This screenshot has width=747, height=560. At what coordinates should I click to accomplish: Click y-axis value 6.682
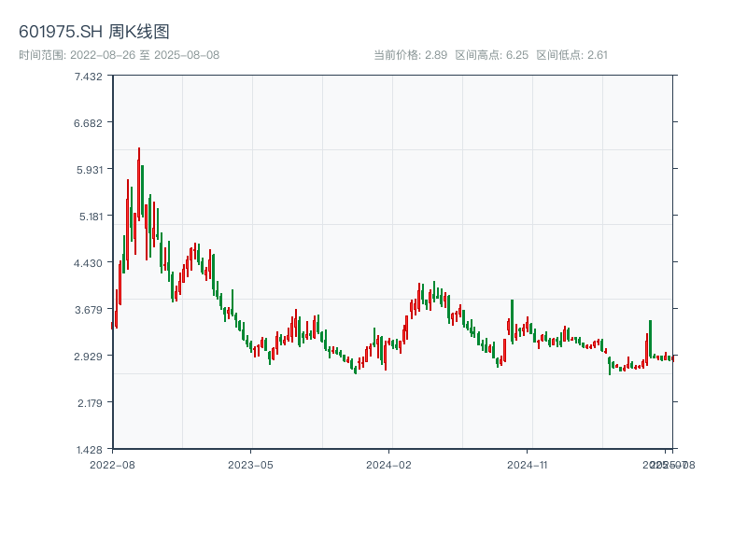88,123
